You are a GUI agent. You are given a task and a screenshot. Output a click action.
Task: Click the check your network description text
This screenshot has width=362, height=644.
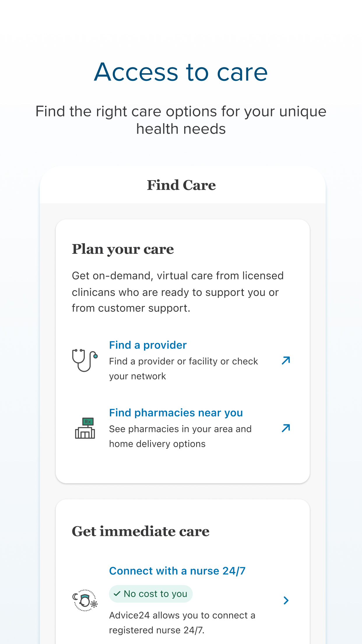[183, 369]
